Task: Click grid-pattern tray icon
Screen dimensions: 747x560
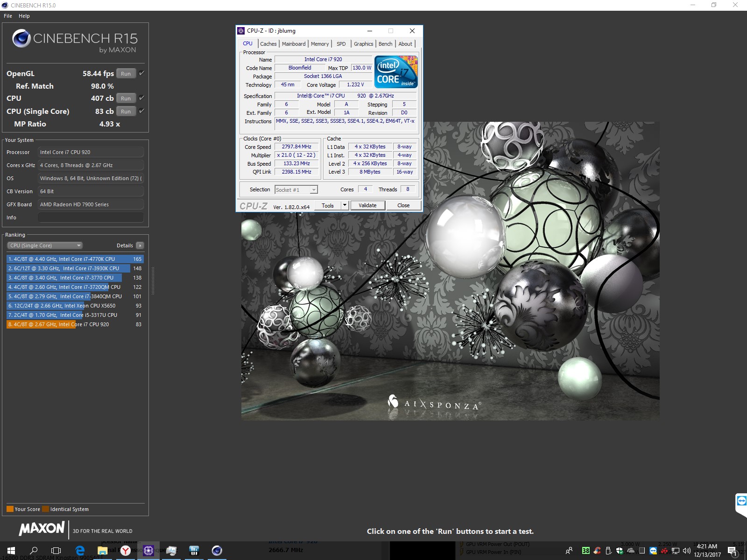Action: click(x=642, y=551)
